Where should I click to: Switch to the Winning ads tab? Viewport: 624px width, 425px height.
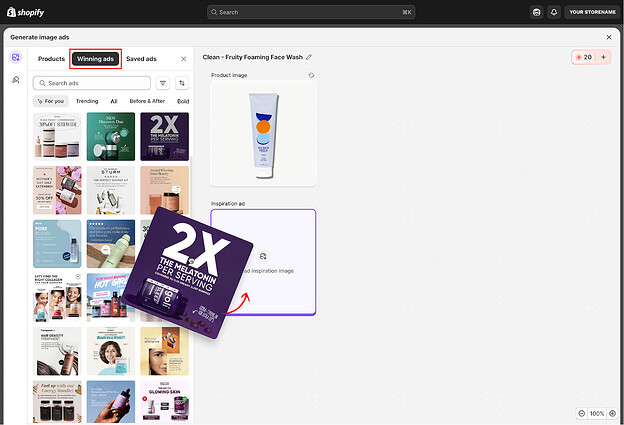tap(95, 59)
